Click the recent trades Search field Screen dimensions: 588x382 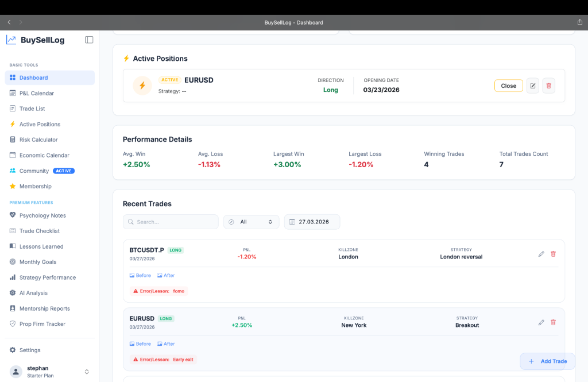pyautogui.click(x=171, y=222)
